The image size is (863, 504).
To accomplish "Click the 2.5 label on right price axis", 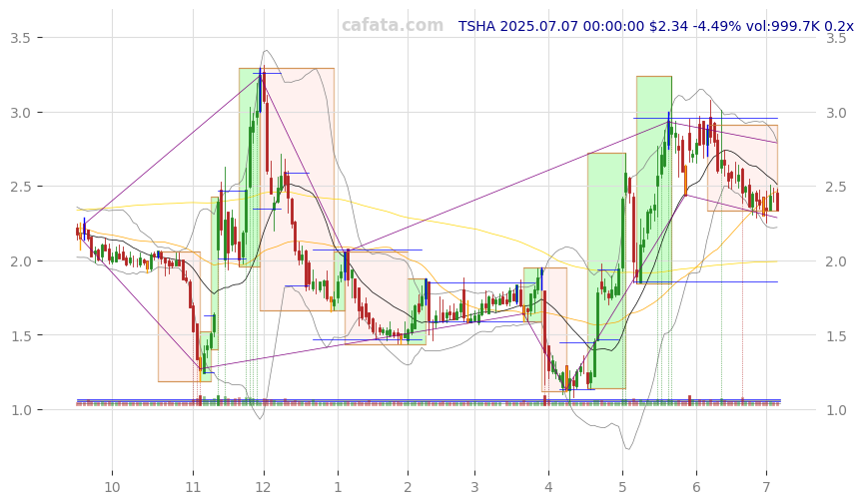I will [836, 187].
